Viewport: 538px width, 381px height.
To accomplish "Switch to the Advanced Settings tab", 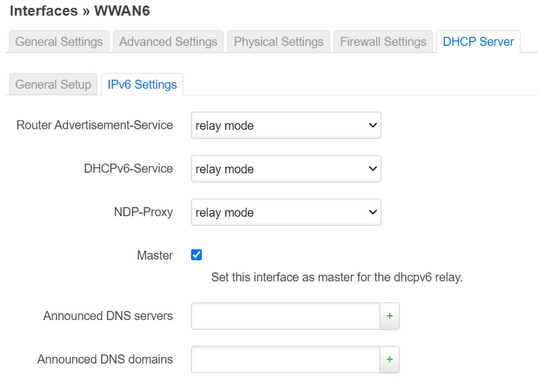I will point(168,42).
